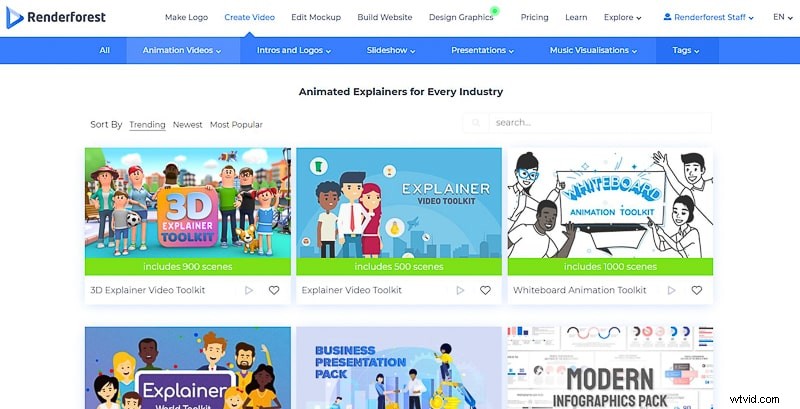Click the search magnifier icon
This screenshot has height=409, width=800.
point(476,123)
